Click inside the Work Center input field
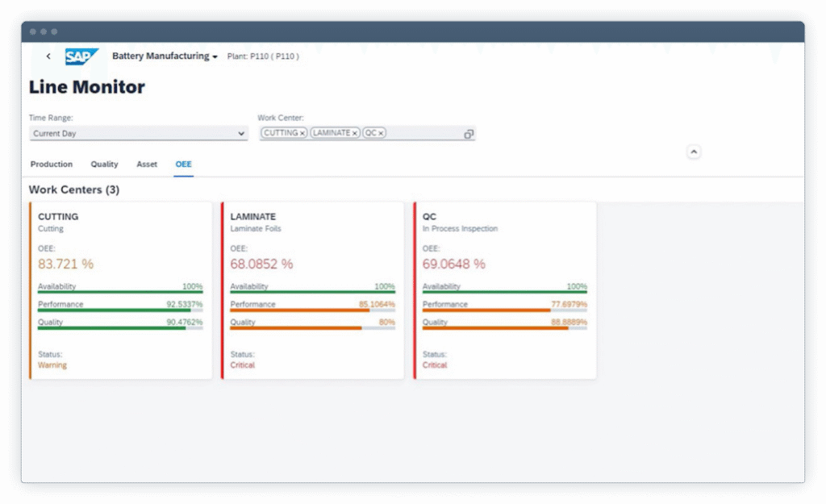Image resolution: width=826 pixels, height=504 pixels. 423,134
